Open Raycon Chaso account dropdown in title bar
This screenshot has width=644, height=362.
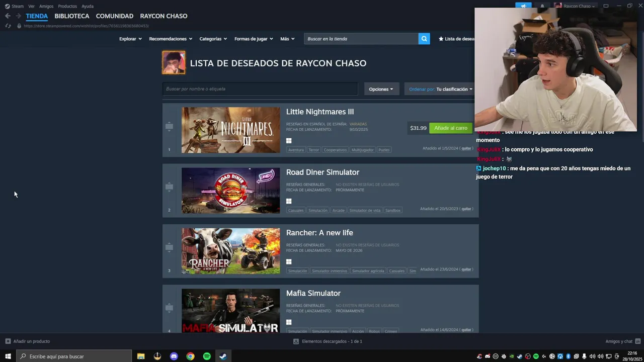[x=575, y=6]
